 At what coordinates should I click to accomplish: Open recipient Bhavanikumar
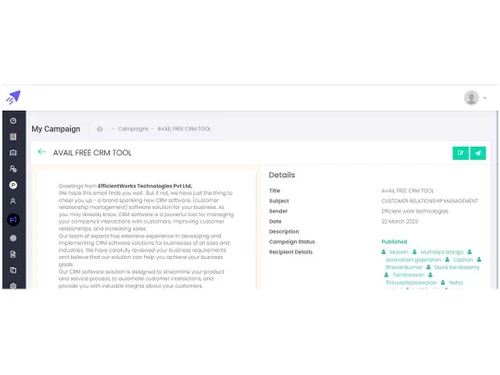click(404, 267)
